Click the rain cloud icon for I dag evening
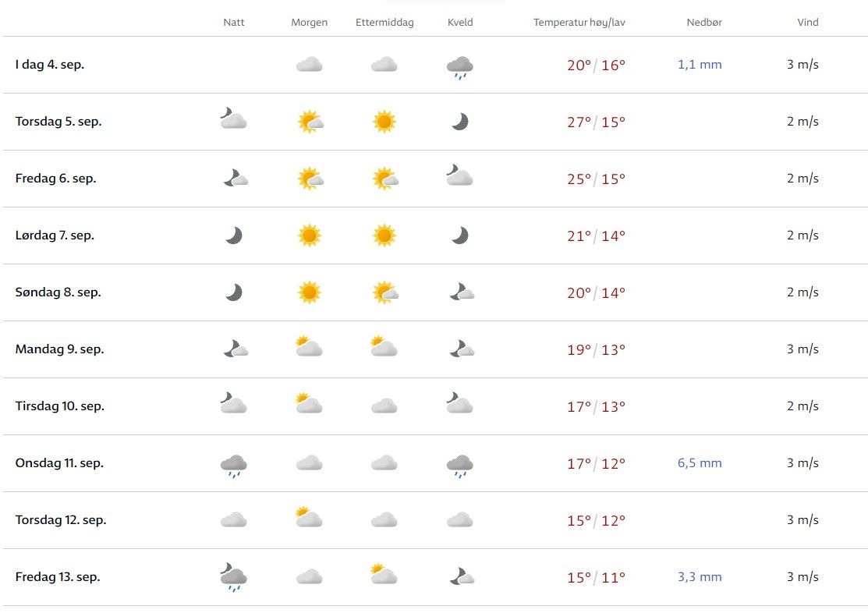 [459, 67]
